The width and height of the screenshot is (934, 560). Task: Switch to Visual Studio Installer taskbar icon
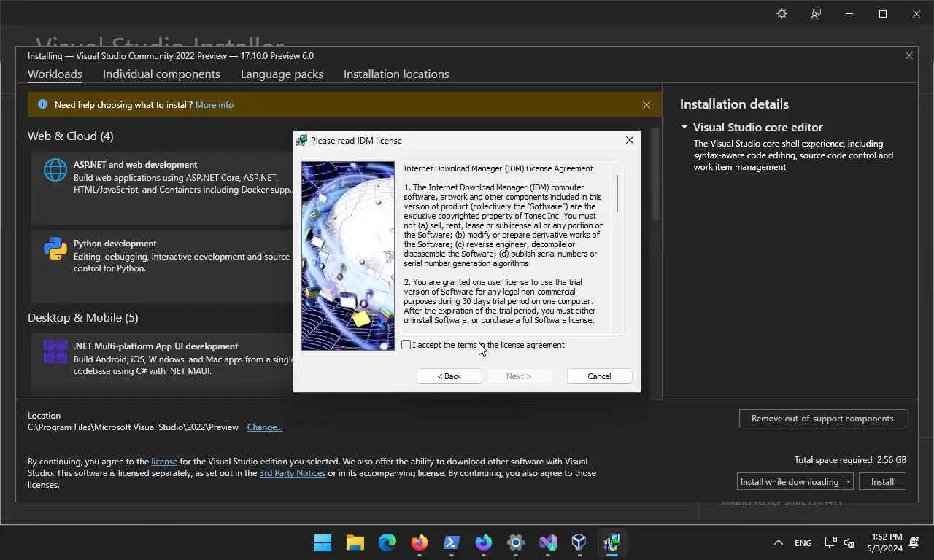[x=548, y=542]
